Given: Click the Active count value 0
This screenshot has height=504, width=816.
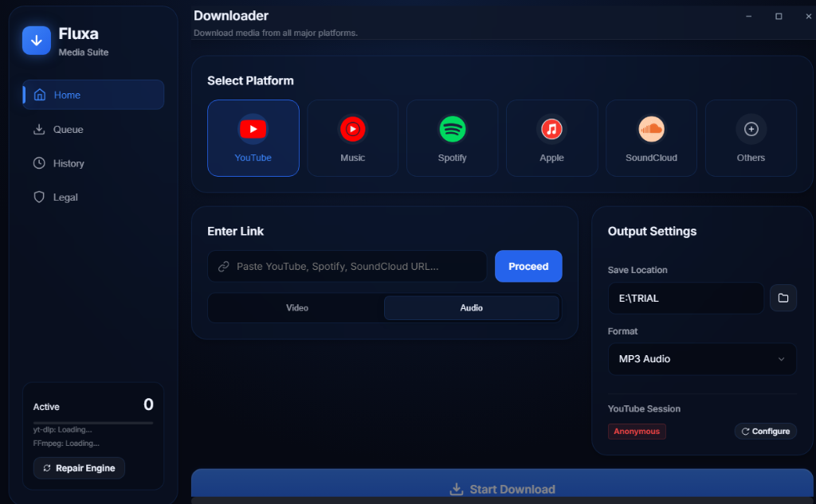Looking at the screenshot, I should pos(148,404).
